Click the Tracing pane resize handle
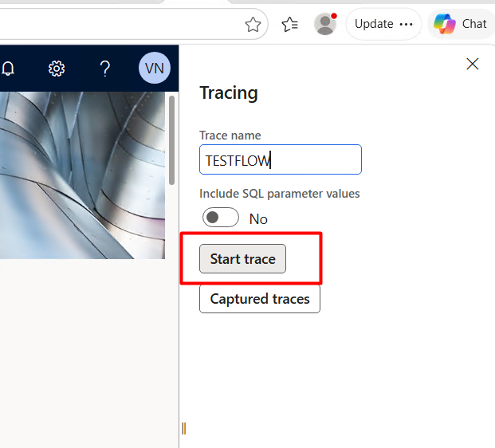 tap(183, 429)
